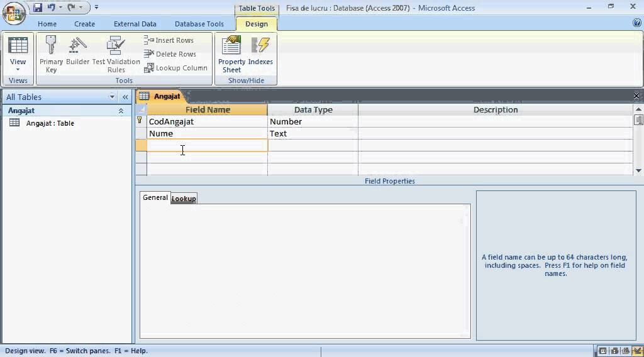
Task: Click the field grid scrollbar up arrow
Action: pyautogui.click(x=638, y=109)
